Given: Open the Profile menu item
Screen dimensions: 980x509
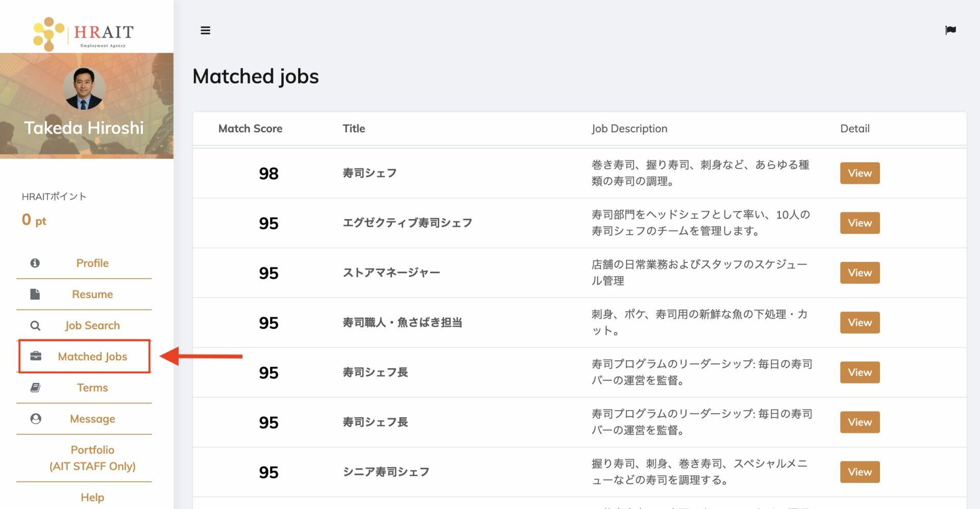Looking at the screenshot, I should tap(92, 263).
